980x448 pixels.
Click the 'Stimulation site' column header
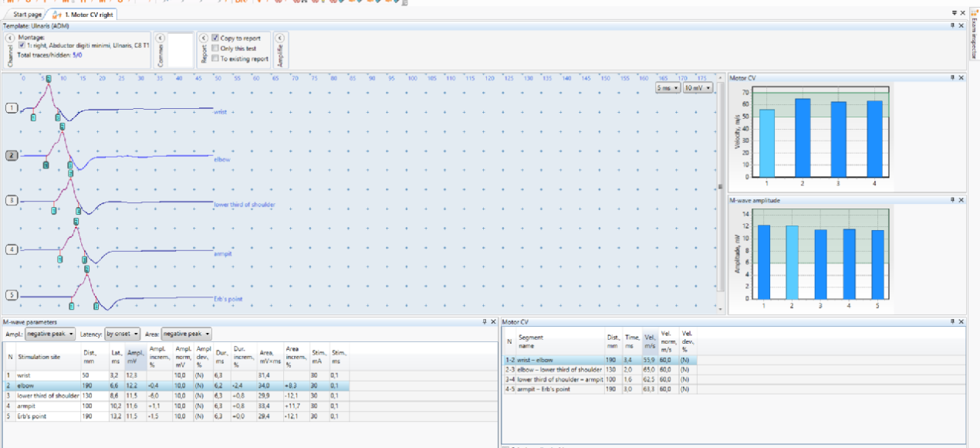point(48,356)
